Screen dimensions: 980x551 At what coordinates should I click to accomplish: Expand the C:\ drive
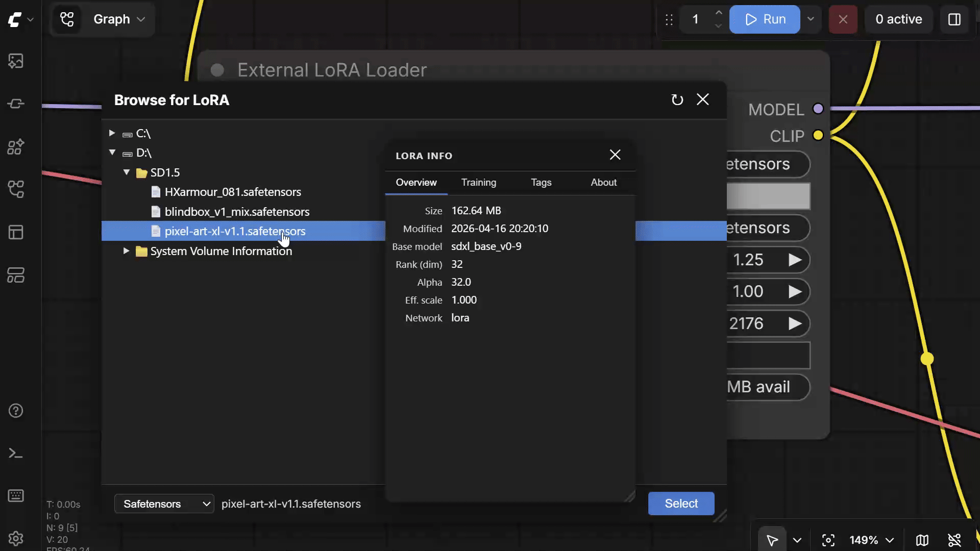(112, 133)
